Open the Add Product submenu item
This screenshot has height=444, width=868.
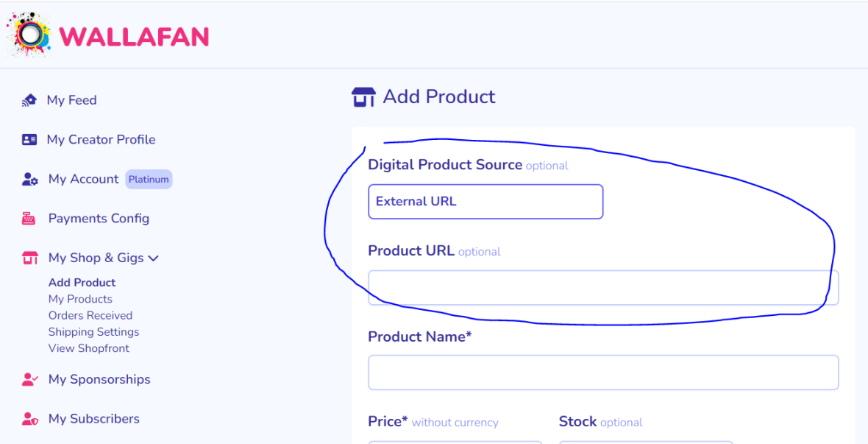point(82,283)
